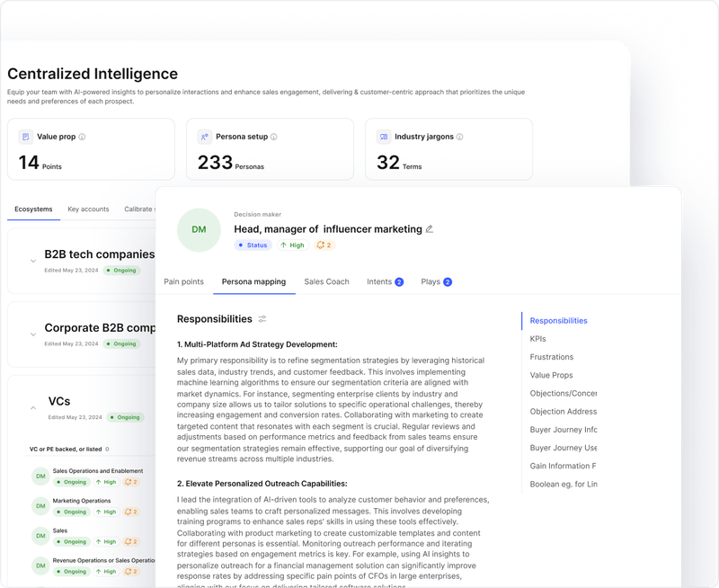Click the High priority badge under persona title

coord(293,245)
